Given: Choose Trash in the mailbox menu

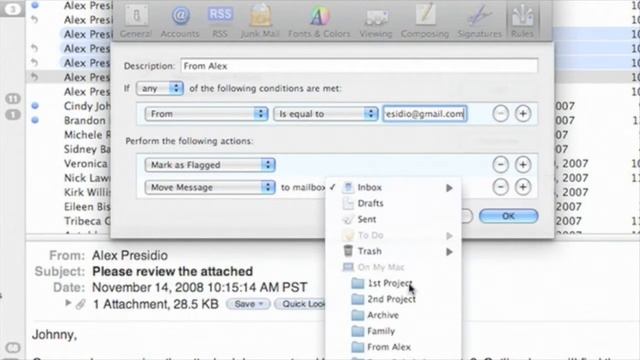Looking at the screenshot, I should [x=393, y=251].
